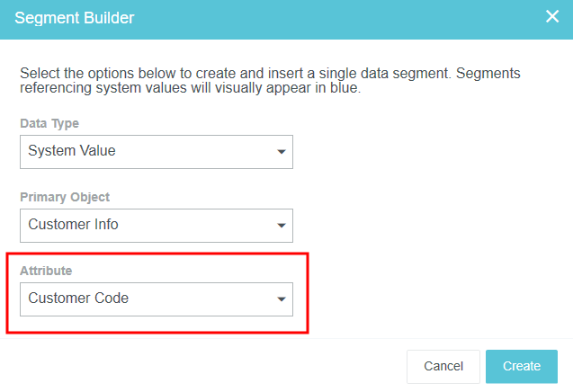
Task: Click the 'Segment Builder' dialog title
Action: (x=74, y=17)
